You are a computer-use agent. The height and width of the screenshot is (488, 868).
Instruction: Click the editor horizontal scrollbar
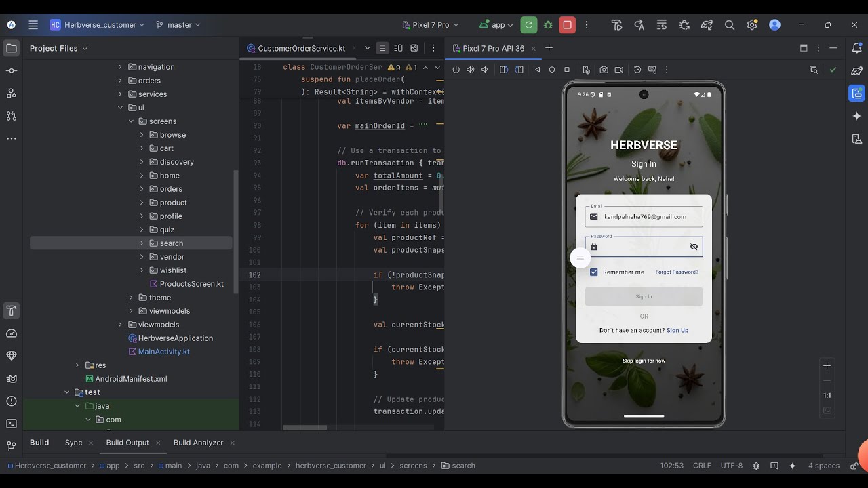click(304, 428)
